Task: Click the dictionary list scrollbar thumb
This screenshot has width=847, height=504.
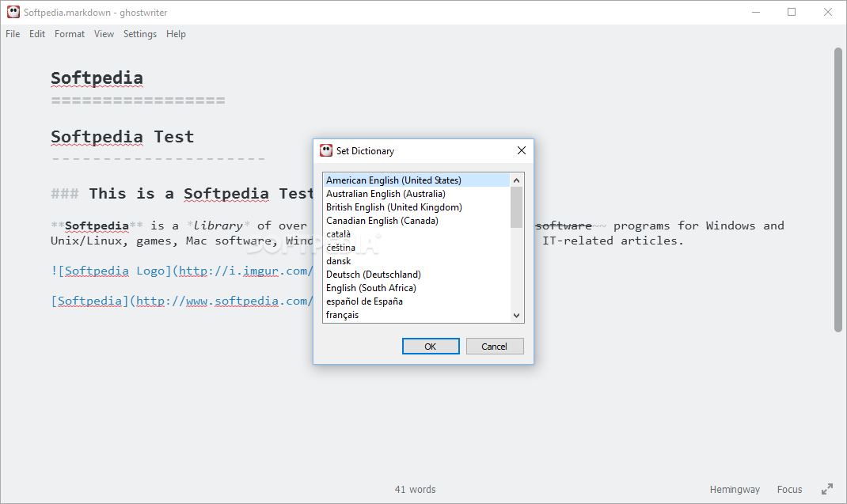Action: click(516, 207)
